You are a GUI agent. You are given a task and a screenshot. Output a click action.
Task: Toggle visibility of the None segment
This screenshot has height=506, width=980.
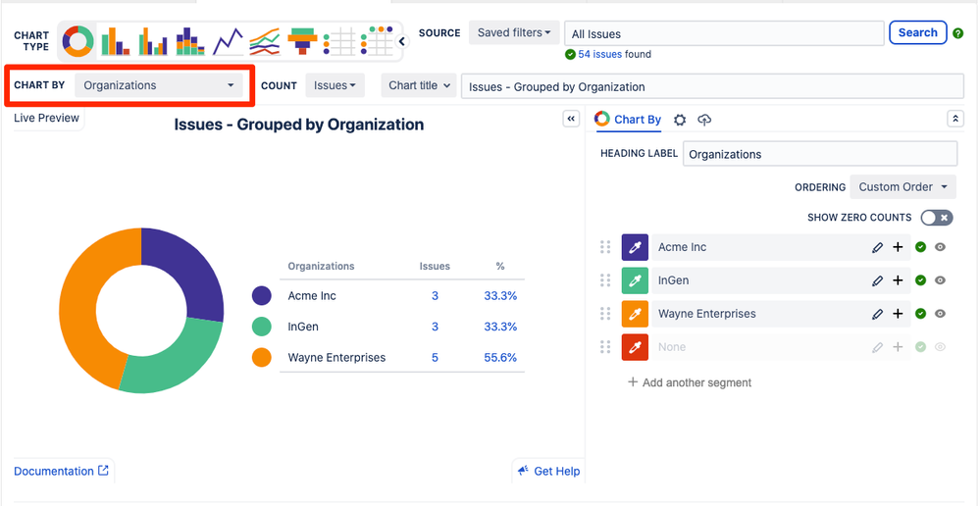tap(940, 347)
